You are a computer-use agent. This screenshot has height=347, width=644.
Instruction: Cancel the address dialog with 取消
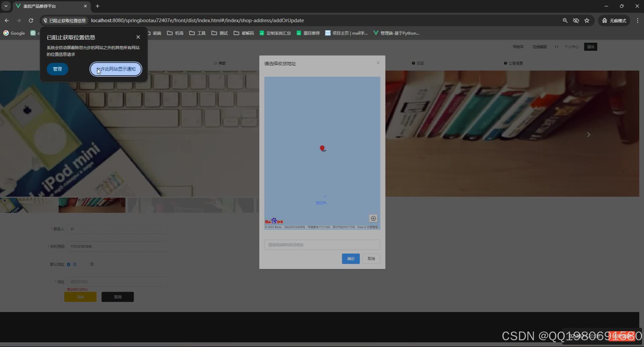[371, 259]
